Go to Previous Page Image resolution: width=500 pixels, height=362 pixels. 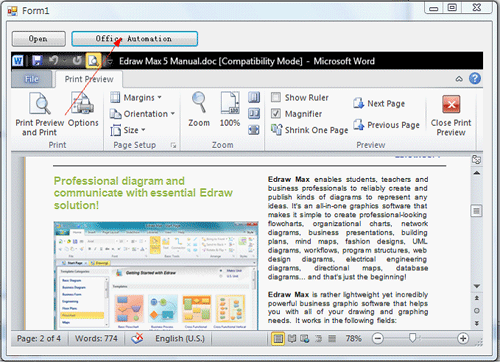click(x=386, y=125)
